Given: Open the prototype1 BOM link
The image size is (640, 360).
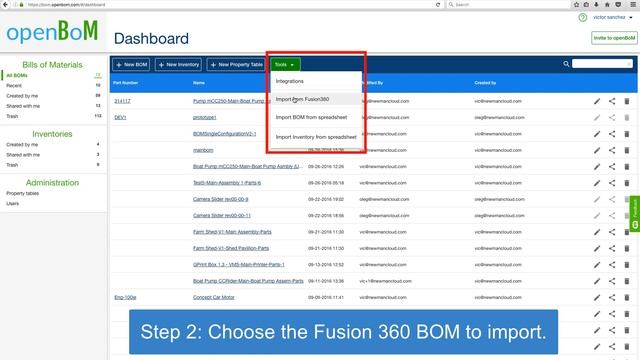Looking at the screenshot, I should tap(204, 118).
